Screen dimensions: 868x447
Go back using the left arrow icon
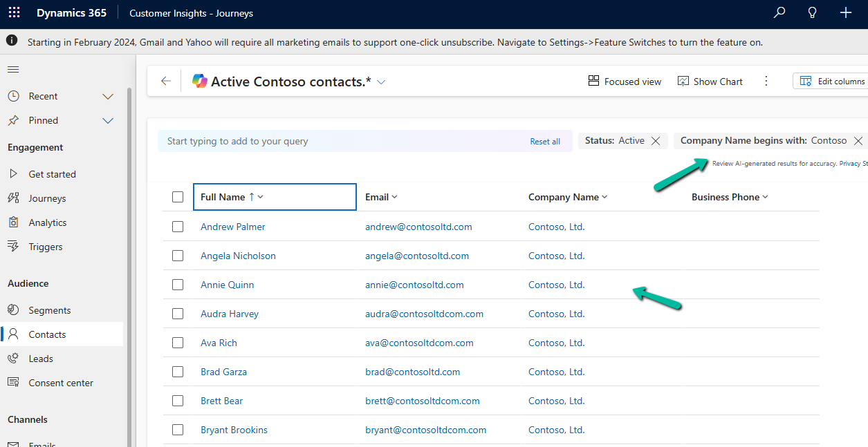click(x=166, y=82)
